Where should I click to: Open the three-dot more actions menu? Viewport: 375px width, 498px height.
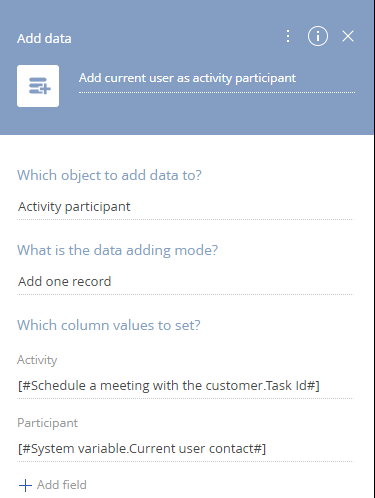click(x=288, y=36)
